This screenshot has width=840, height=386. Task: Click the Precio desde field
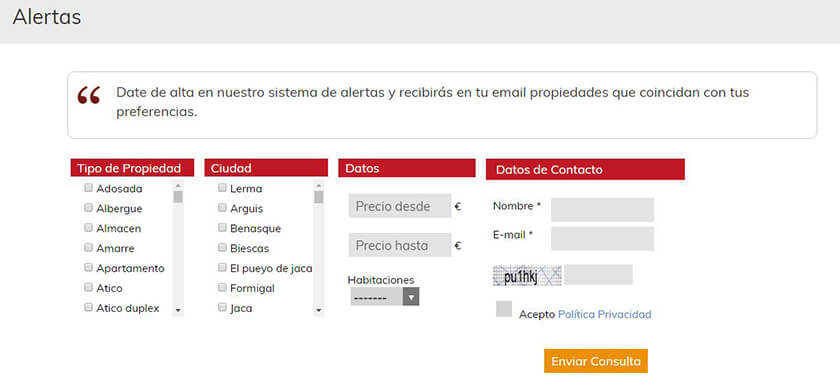pyautogui.click(x=400, y=206)
